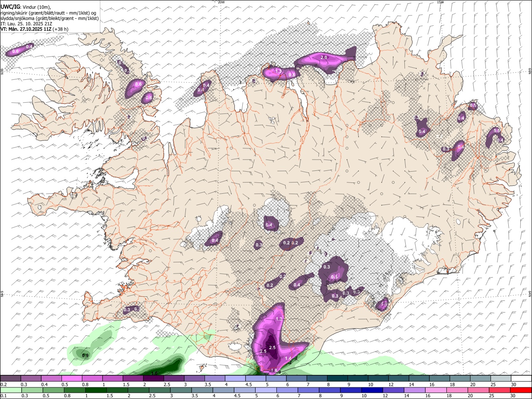Click the pale pink 16 rain legend swatch
This screenshot has width=532, height=399.
[436, 390]
